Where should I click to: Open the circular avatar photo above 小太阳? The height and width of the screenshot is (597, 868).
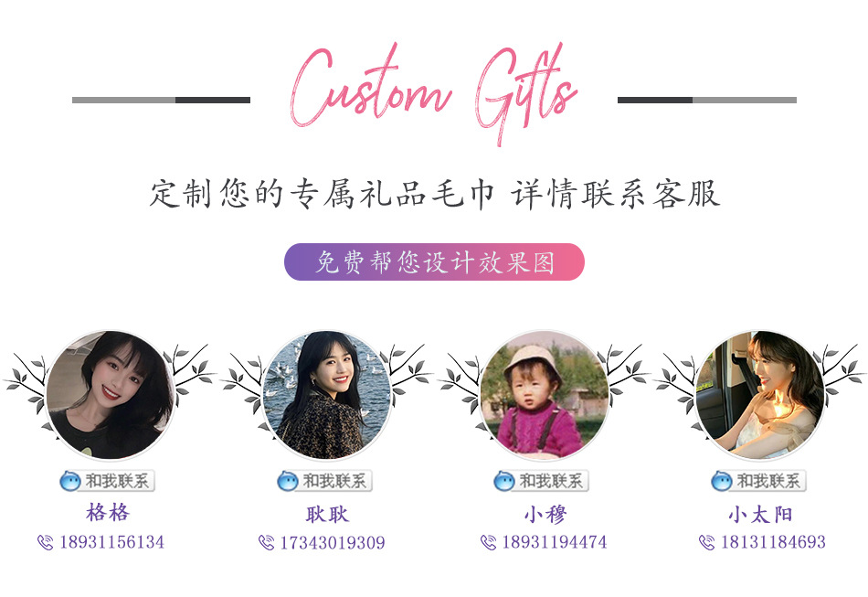click(x=759, y=395)
